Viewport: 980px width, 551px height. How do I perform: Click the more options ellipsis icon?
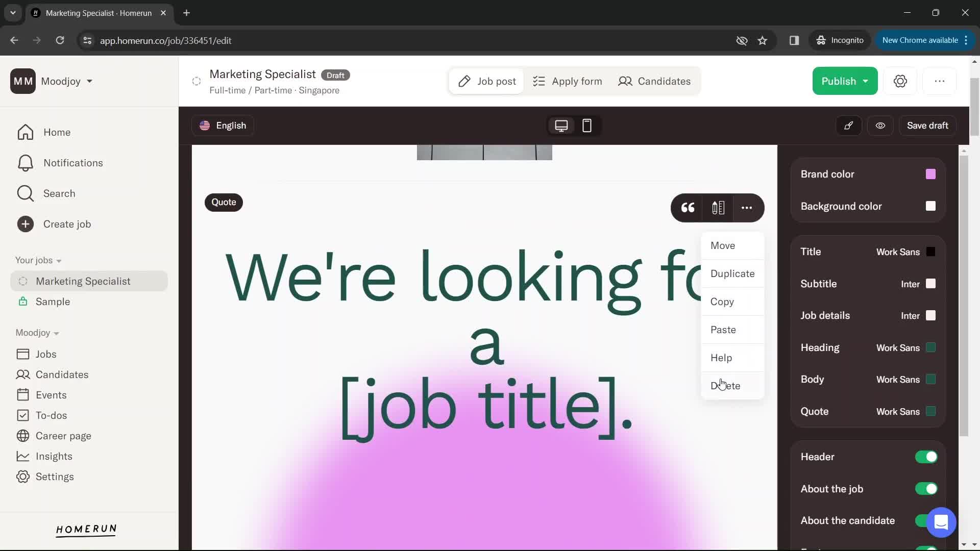tap(746, 208)
